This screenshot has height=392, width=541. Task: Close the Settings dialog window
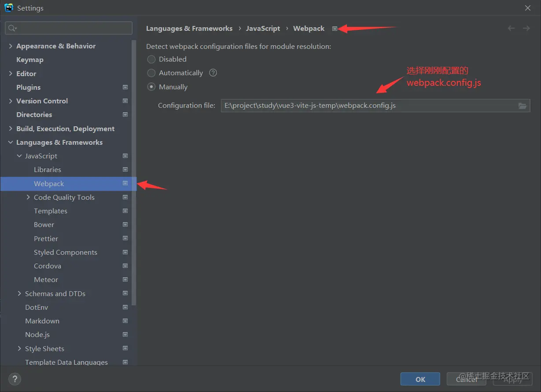click(x=528, y=8)
